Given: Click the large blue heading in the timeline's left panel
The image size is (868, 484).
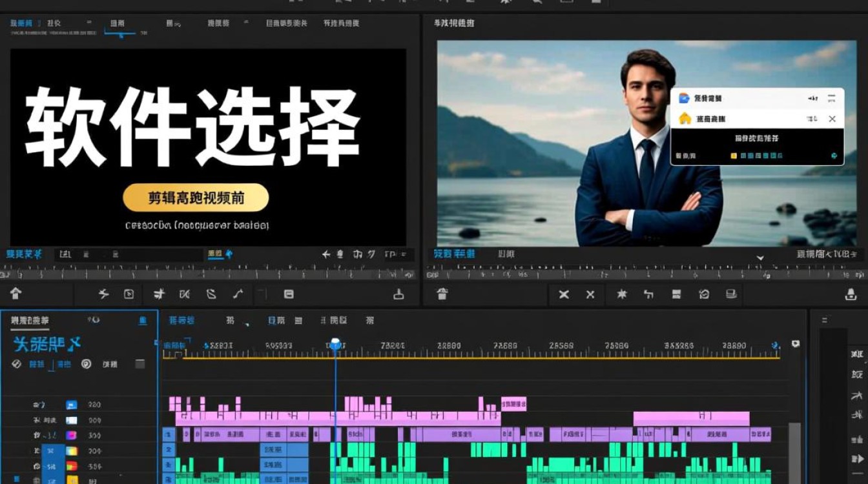Looking at the screenshot, I should point(46,344).
